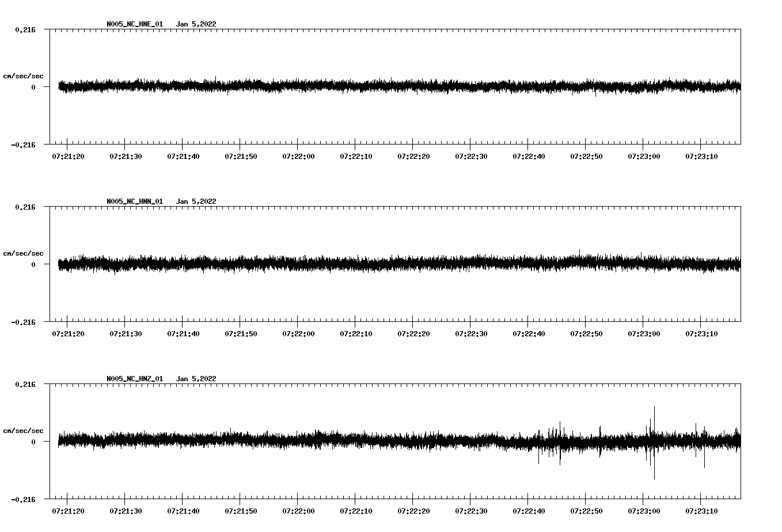The width and height of the screenshot is (782, 532).
Task: Click the cm/sec/sec unit label of HNE plot
Action: coord(23,76)
